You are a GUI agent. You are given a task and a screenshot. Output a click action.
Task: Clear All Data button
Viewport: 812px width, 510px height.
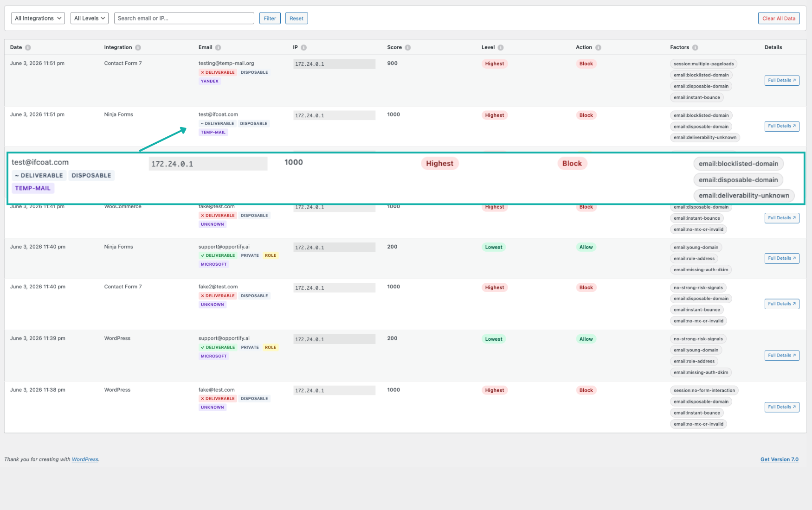coord(779,18)
